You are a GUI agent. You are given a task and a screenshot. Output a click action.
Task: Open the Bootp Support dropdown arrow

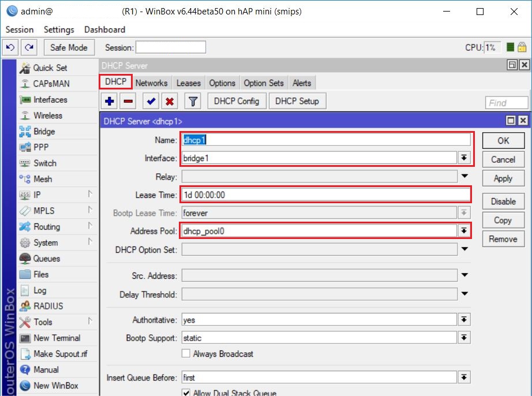[464, 337]
